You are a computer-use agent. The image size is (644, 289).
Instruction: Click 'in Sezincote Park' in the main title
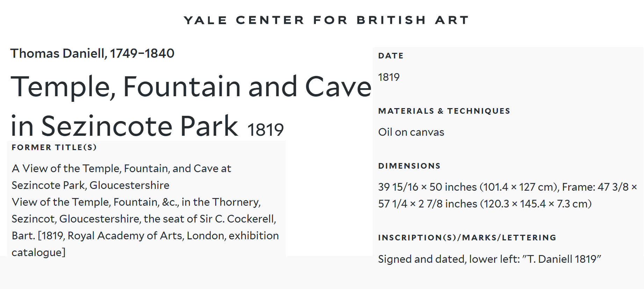124,126
